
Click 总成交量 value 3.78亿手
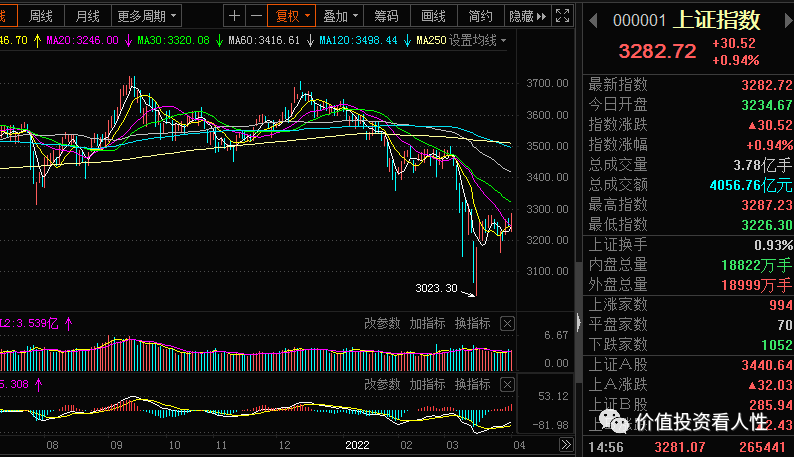763,165
